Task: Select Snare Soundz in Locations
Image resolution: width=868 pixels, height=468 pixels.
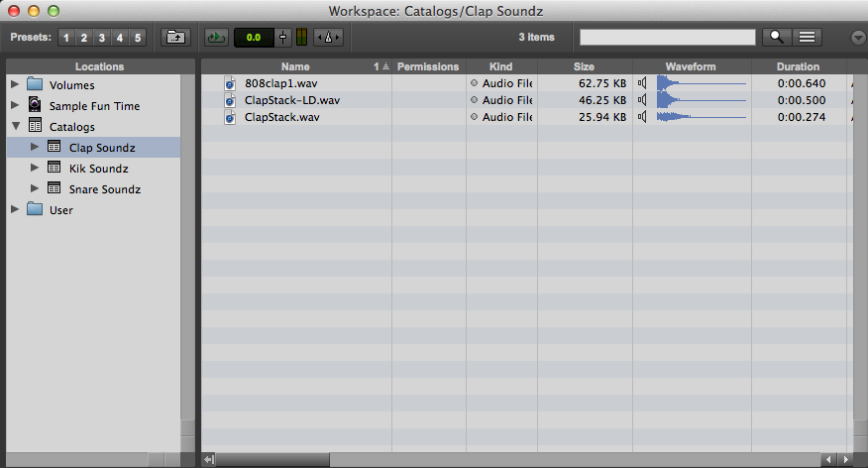Action: point(105,189)
